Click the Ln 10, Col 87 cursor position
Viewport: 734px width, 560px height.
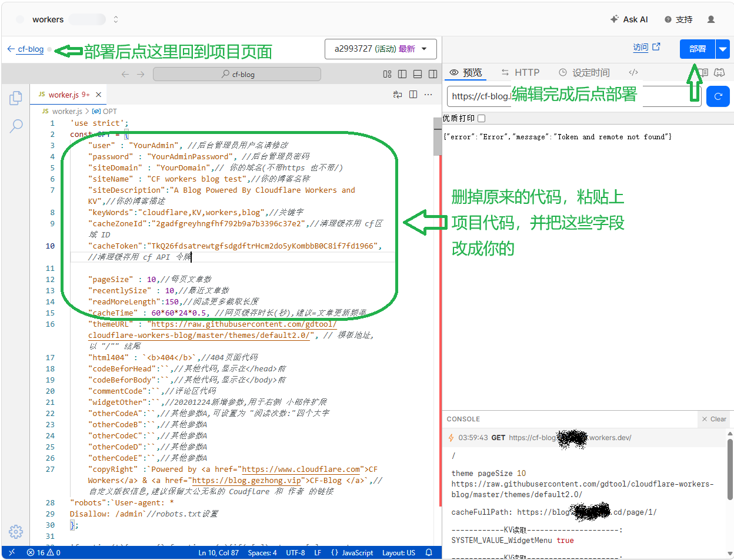(x=219, y=552)
